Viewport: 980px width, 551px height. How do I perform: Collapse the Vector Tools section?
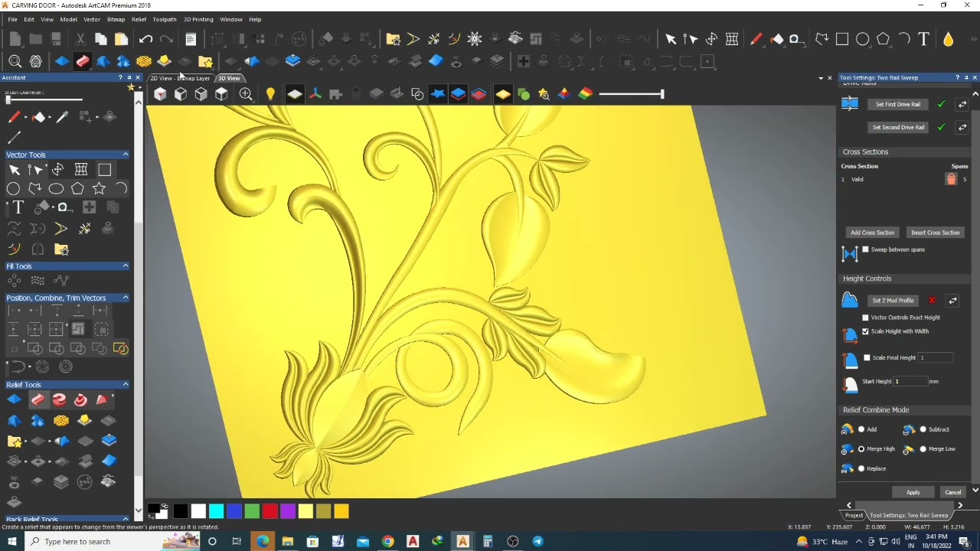(126, 155)
